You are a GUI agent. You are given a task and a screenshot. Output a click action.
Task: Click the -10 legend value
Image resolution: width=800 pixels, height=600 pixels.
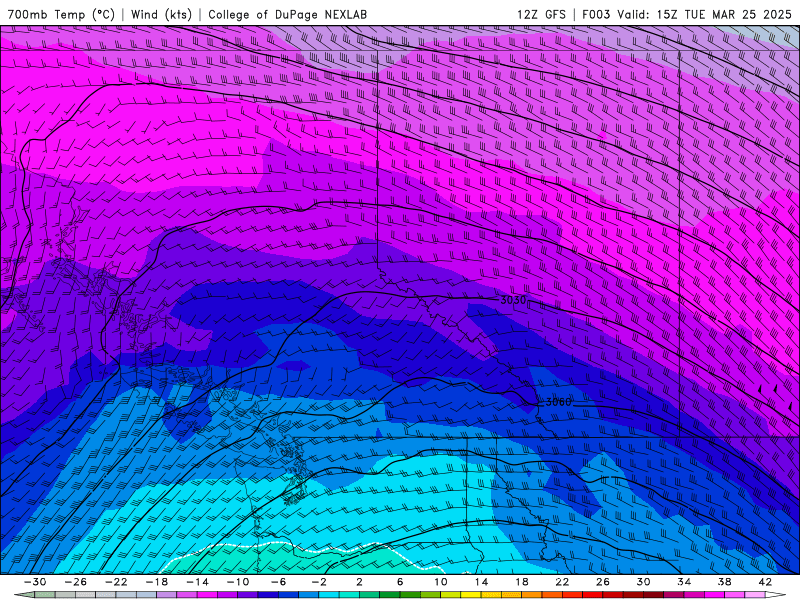[238, 582]
